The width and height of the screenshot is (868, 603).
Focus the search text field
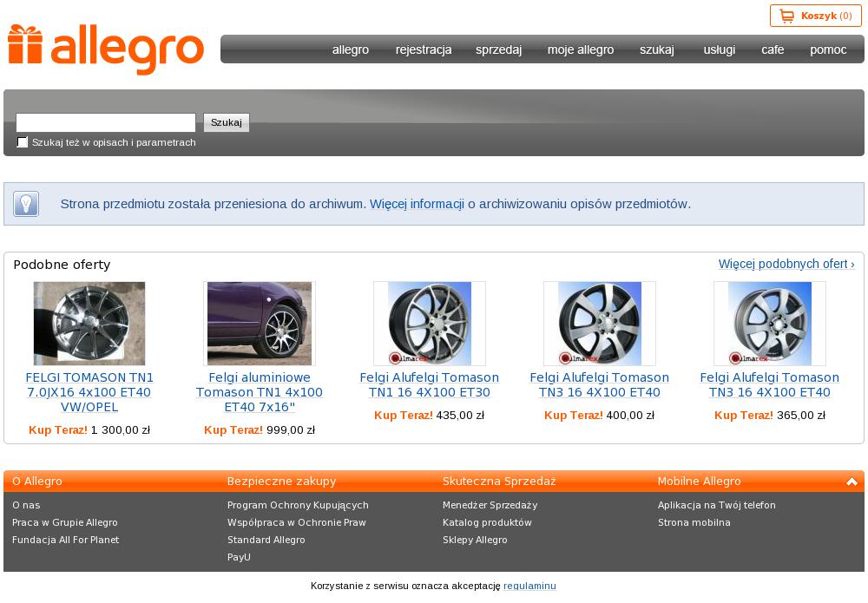pyautogui.click(x=106, y=122)
